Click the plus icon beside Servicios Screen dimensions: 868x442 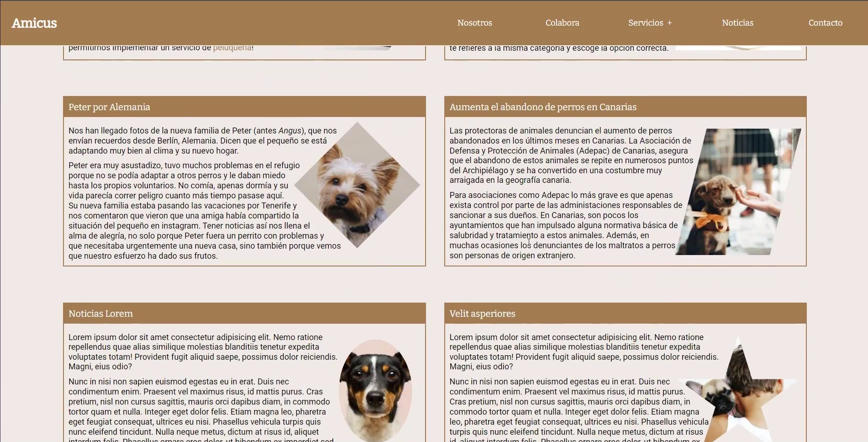669,23
